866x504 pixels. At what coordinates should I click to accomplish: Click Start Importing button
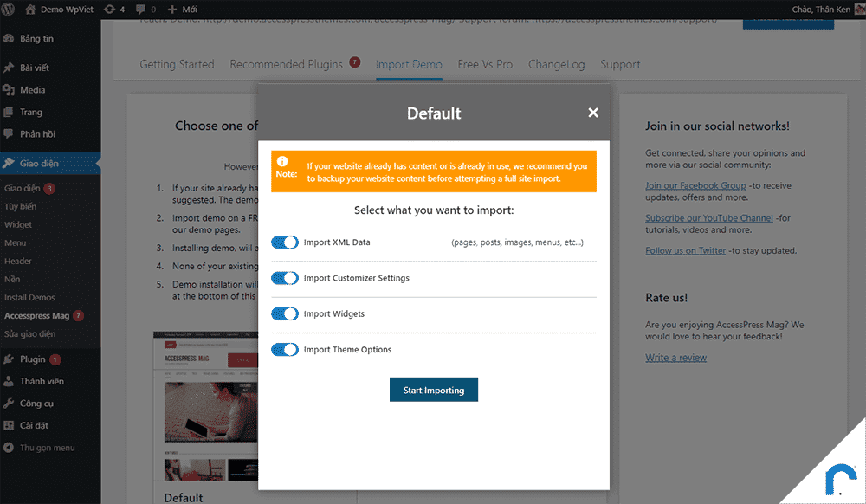(x=434, y=390)
